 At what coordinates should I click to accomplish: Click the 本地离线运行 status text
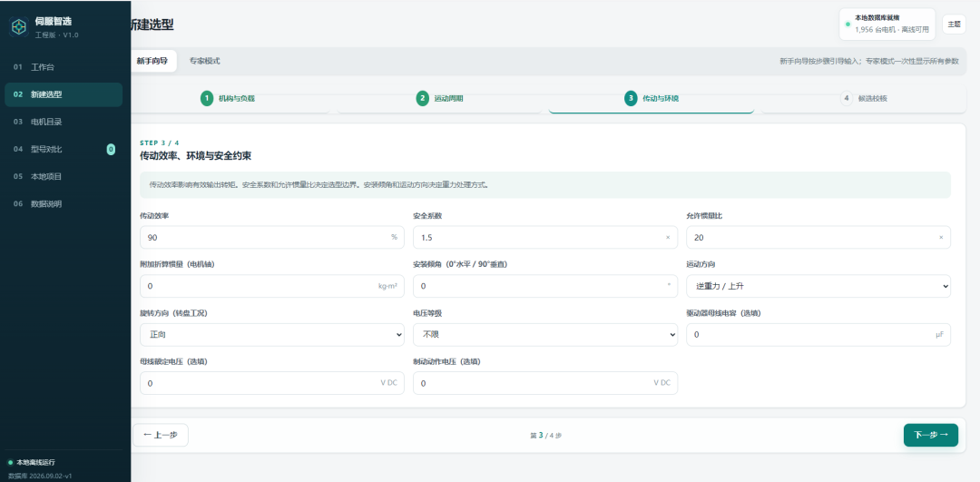tap(35, 463)
